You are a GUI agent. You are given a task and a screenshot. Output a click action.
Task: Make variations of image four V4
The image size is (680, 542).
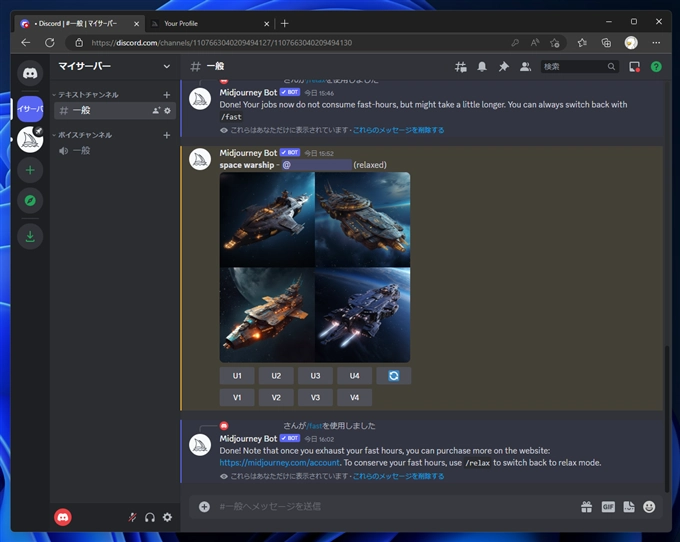354,397
